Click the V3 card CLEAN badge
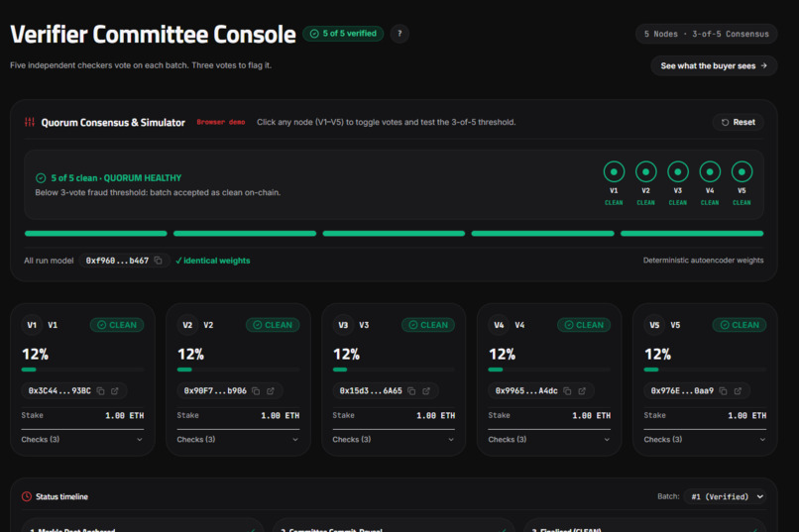The width and height of the screenshot is (799, 532). [428, 325]
